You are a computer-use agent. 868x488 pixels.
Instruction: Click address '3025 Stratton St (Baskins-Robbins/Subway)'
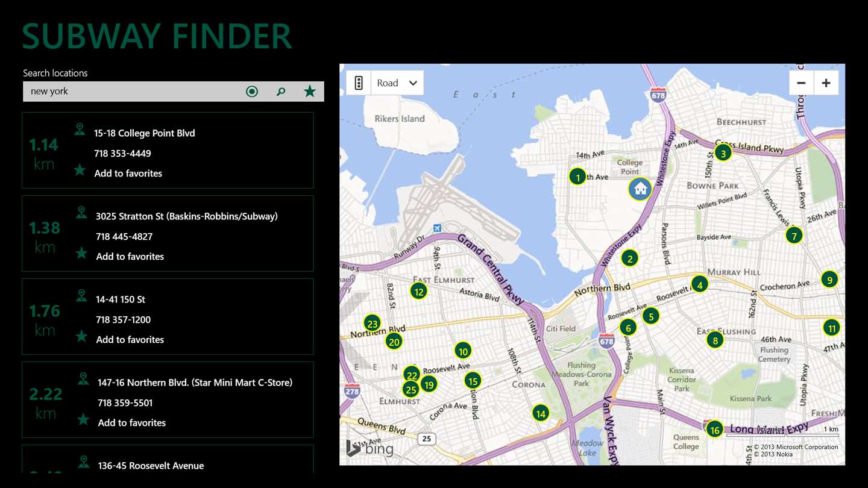[187, 216]
